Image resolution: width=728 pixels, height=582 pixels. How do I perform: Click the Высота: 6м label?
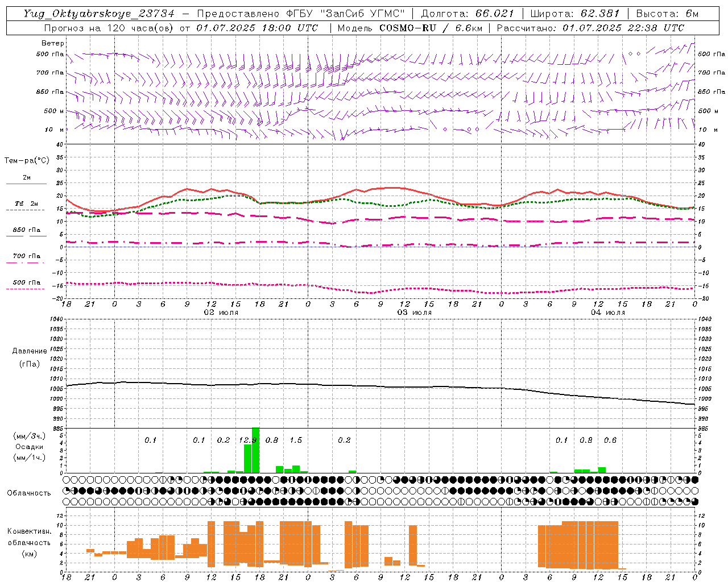[667, 14]
